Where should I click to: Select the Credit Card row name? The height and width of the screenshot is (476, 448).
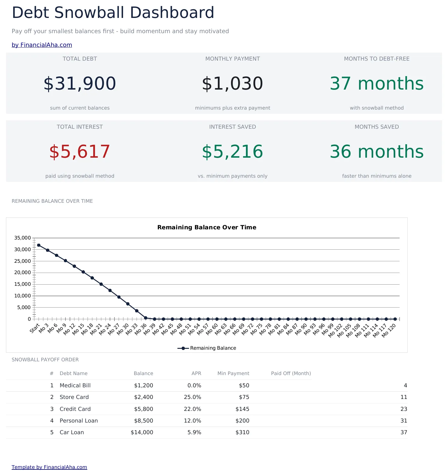coord(75,409)
